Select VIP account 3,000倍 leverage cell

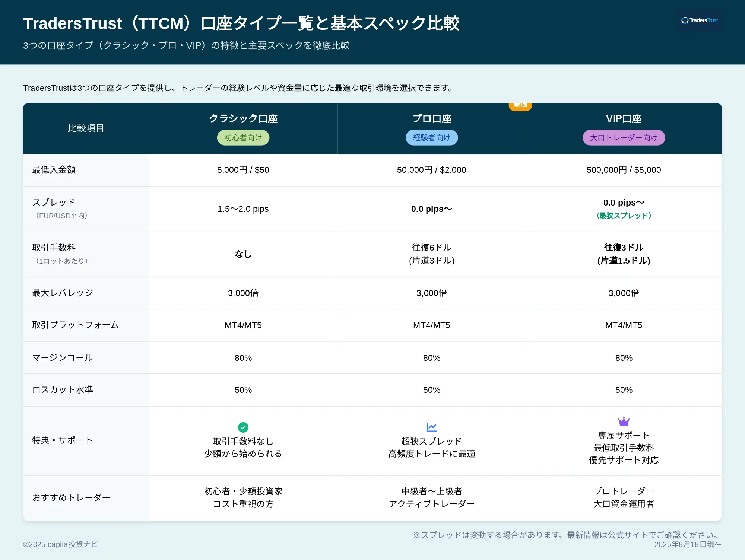pyautogui.click(x=624, y=293)
